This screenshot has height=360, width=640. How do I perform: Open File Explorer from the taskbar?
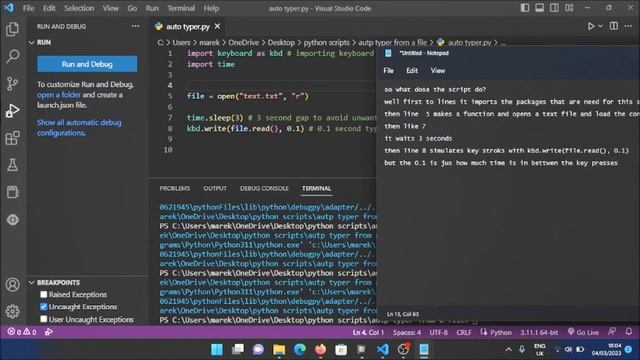(x=279, y=349)
